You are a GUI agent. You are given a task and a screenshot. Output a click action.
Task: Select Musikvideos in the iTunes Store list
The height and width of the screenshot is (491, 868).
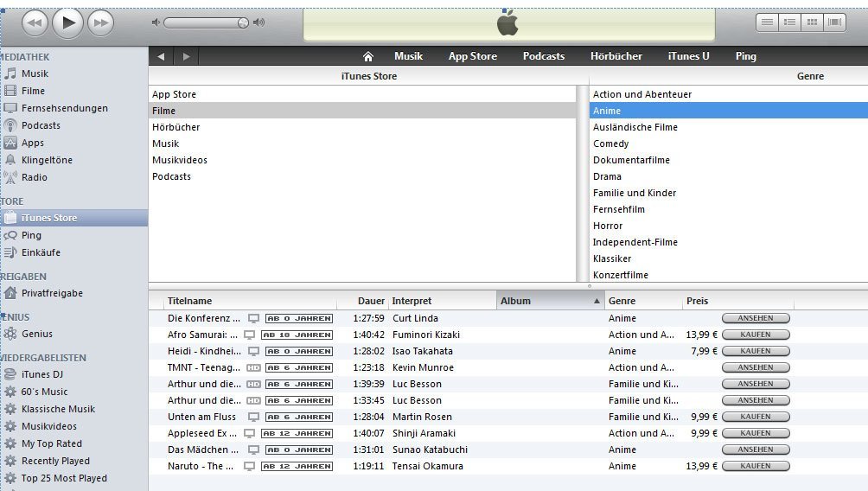point(180,160)
